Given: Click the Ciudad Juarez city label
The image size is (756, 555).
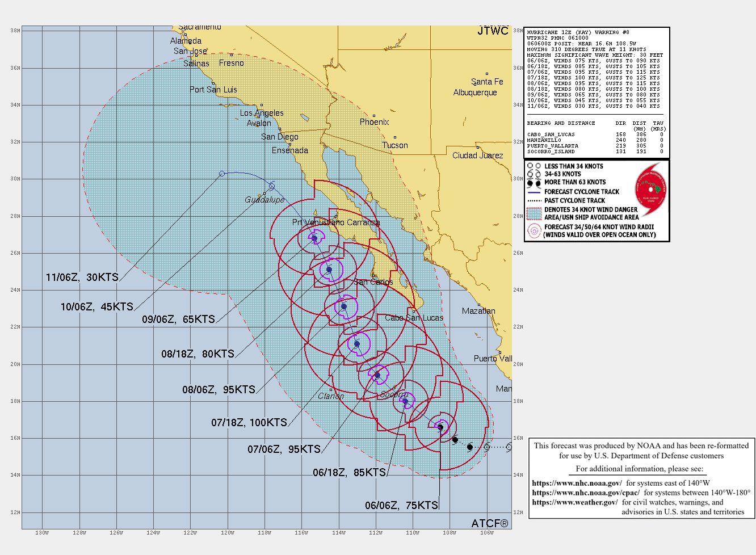Looking at the screenshot, I should (478, 155).
